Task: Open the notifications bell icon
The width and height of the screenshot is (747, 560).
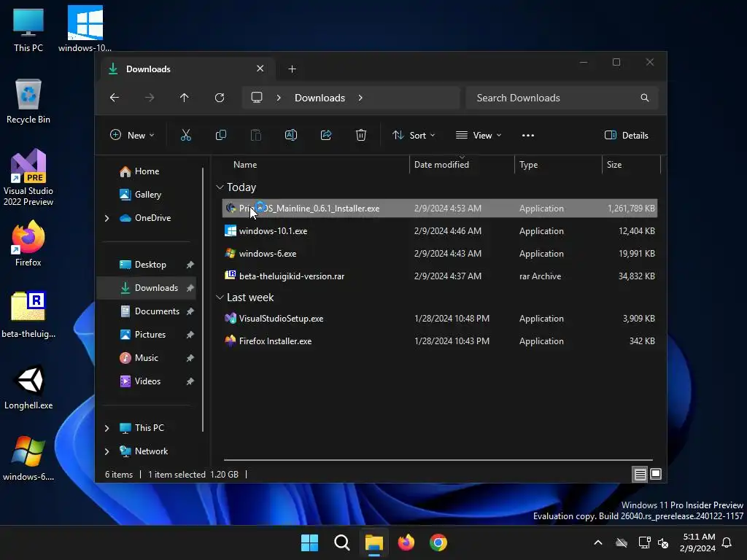Action: click(x=727, y=542)
